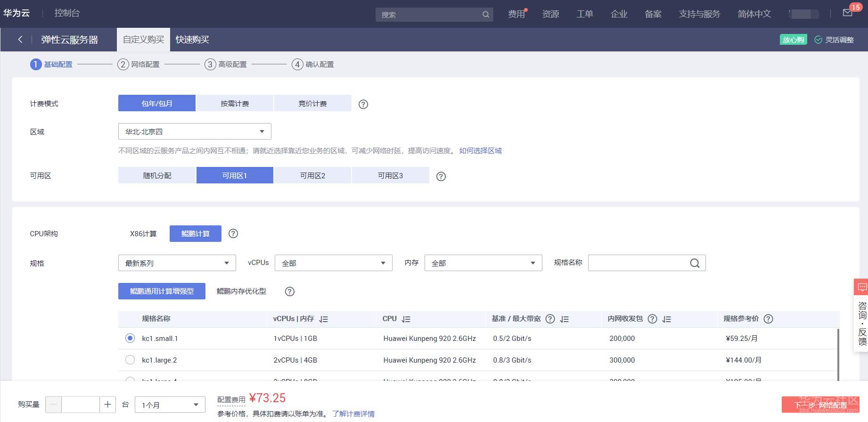Click the search icon in 规格名称 field
Screen dimensions: 868x422
click(x=695, y=263)
